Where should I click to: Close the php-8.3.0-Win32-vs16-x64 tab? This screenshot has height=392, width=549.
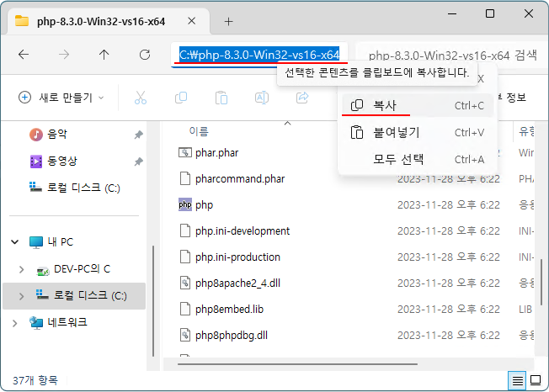[191, 21]
